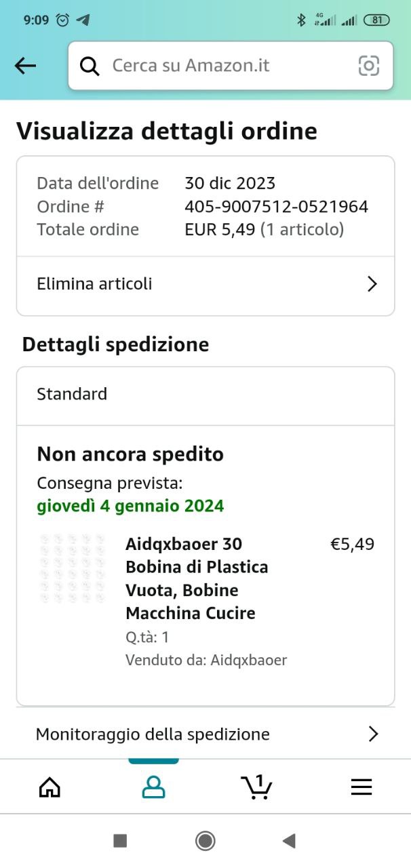Open the account profile tab
This screenshot has height=868, width=411.
(x=153, y=787)
